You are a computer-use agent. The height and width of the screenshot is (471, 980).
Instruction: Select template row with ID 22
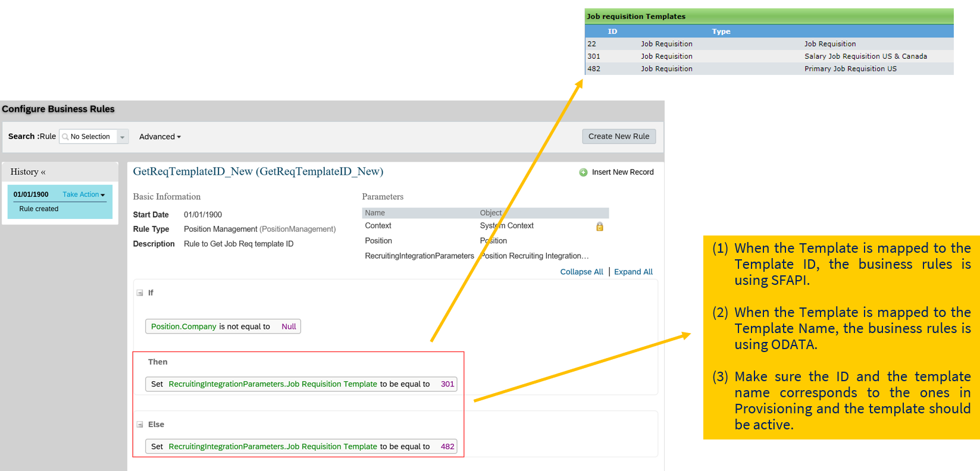click(x=769, y=44)
